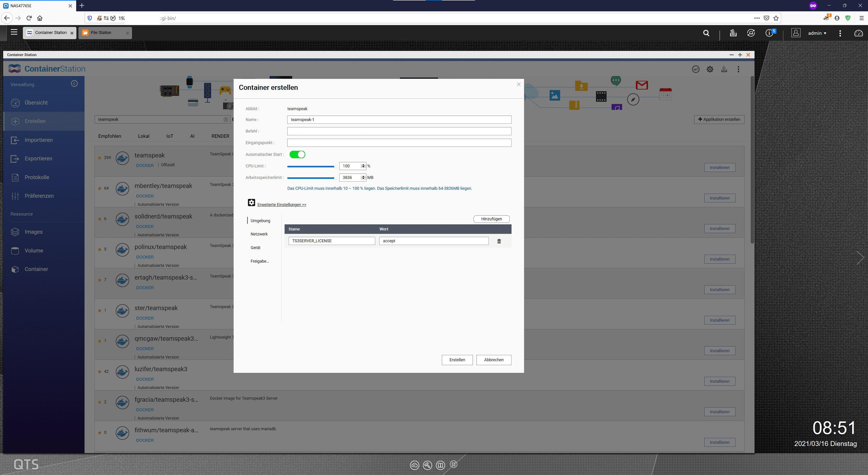This screenshot has width=868, height=475.
Task: Click the CPU-Limit slider
Action: (x=311, y=166)
